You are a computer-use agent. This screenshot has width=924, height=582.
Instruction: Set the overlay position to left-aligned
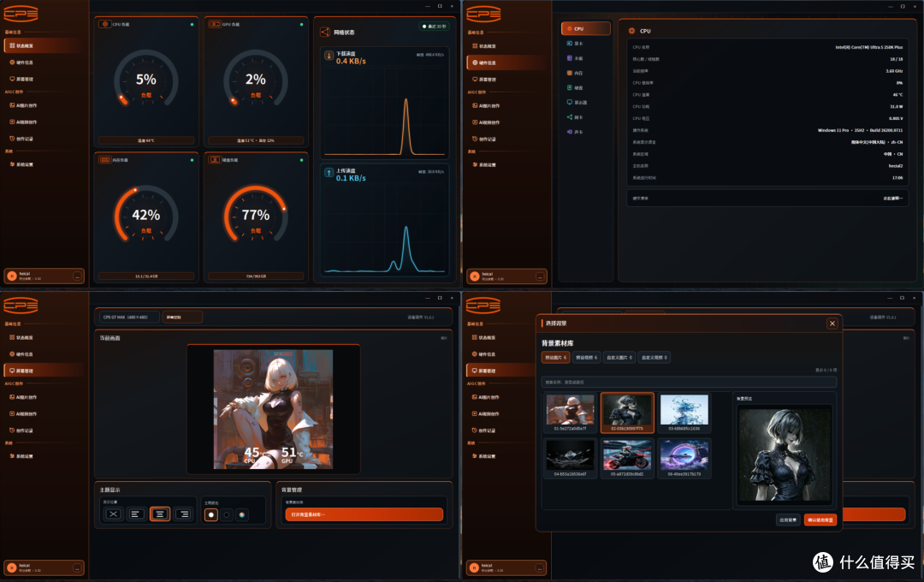136,514
